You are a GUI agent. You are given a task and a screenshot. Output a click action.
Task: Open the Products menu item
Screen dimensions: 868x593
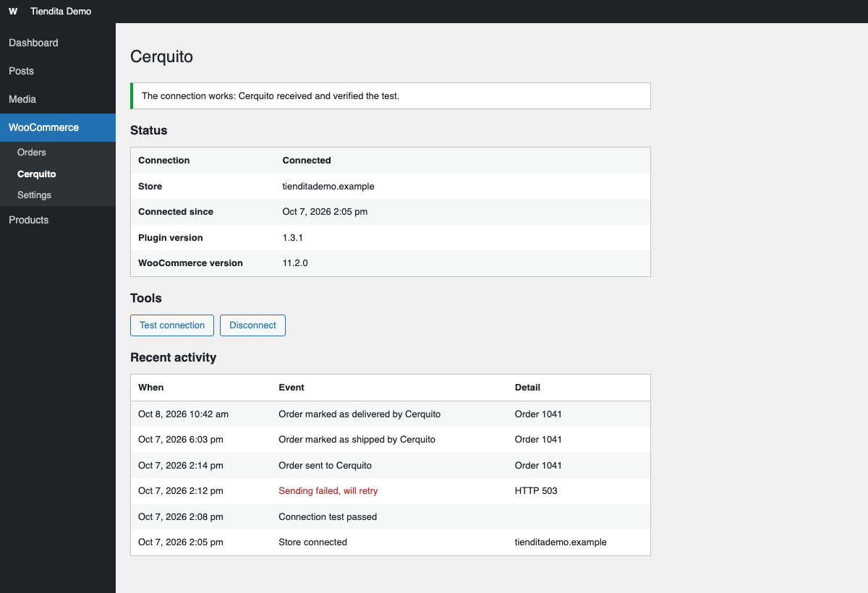tap(58, 220)
